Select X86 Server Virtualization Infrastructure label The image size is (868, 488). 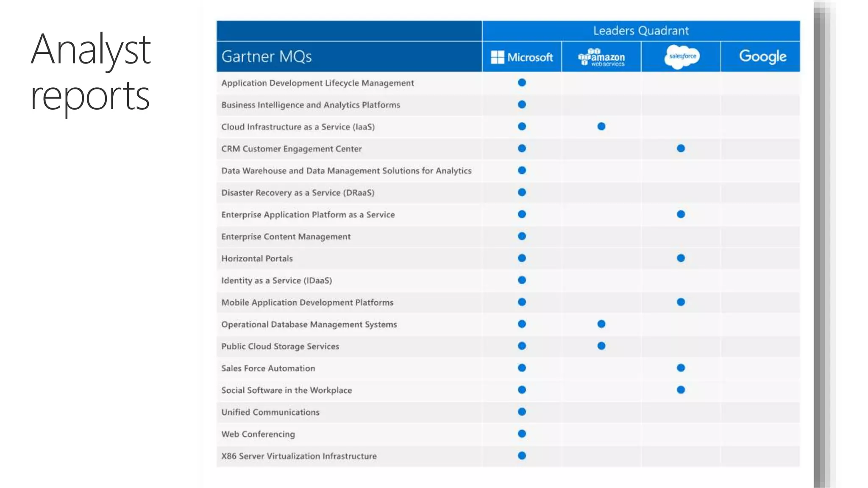point(299,456)
